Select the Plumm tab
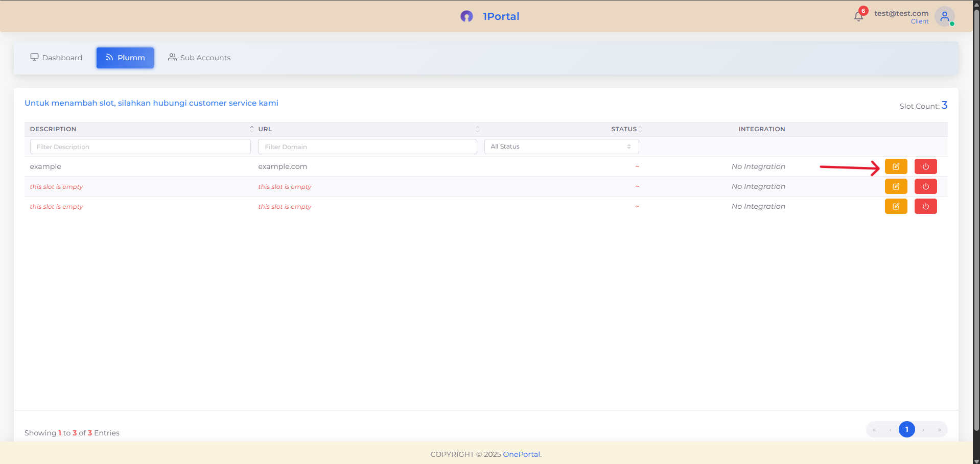The height and width of the screenshot is (464, 980). point(125,58)
